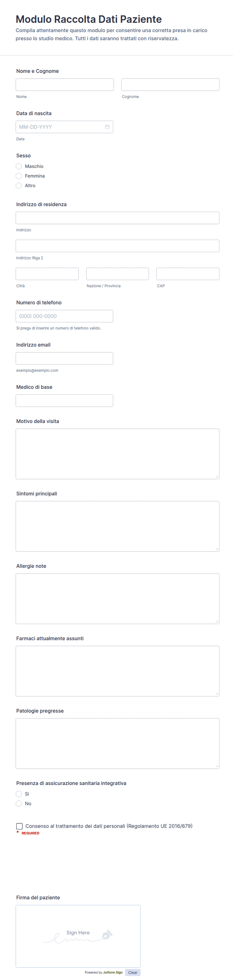
Task: Click the Motivo della visita textarea
Action: point(118,454)
